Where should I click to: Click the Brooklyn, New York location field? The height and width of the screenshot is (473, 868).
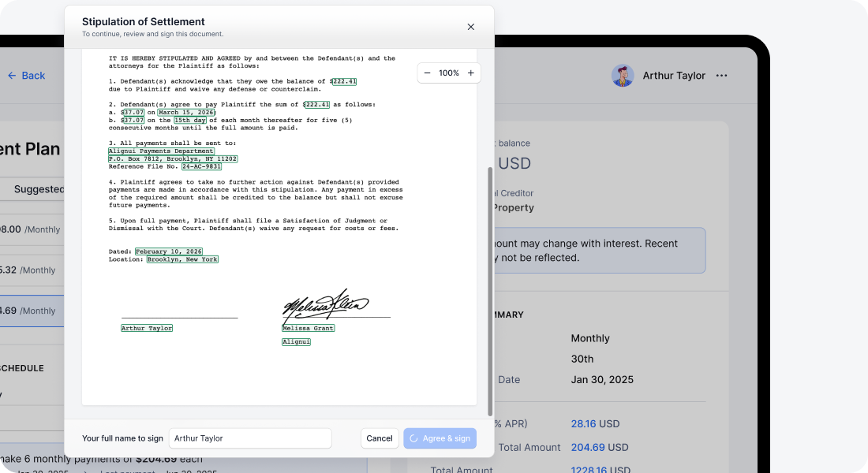coord(183,259)
